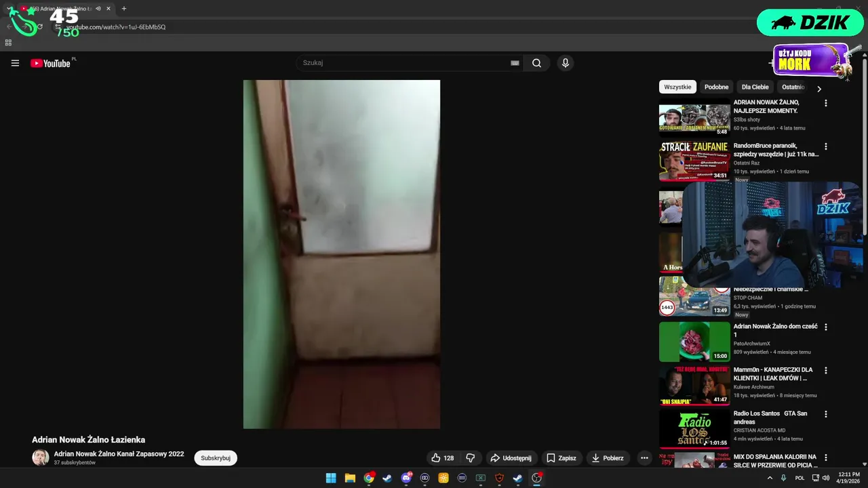Open Adrian Nowak Żalno Kanał Zapasowy 2022 channel
Viewport: 868px width, 488px height.
(119, 453)
